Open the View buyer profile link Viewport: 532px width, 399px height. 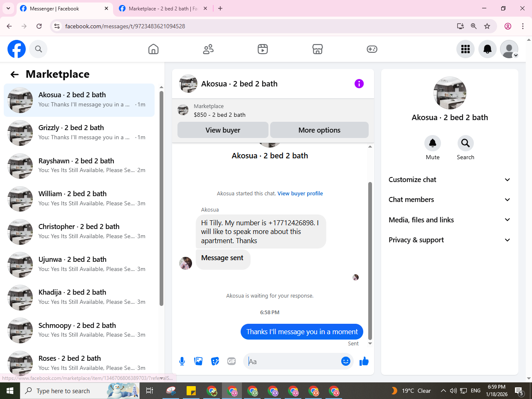point(300,193)
